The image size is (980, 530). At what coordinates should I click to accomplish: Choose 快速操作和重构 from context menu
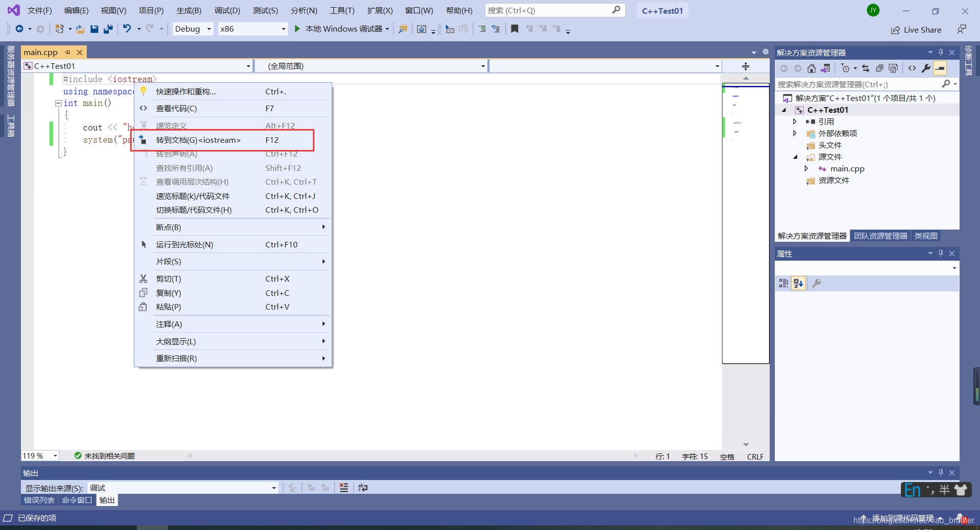tap(233, 91)
